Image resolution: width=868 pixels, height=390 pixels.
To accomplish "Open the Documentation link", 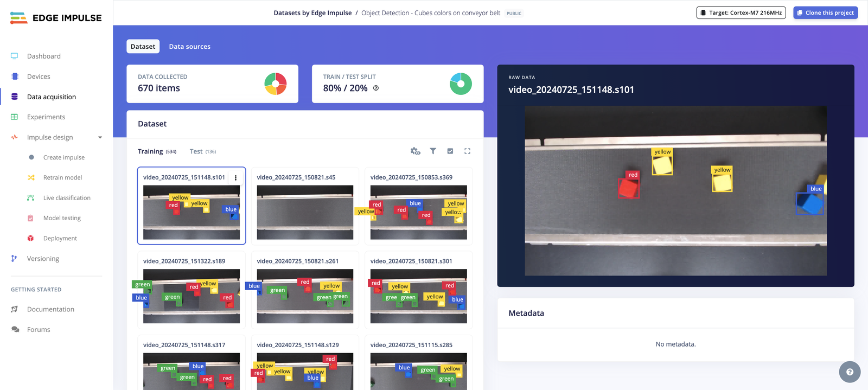I will coord(50,309).
